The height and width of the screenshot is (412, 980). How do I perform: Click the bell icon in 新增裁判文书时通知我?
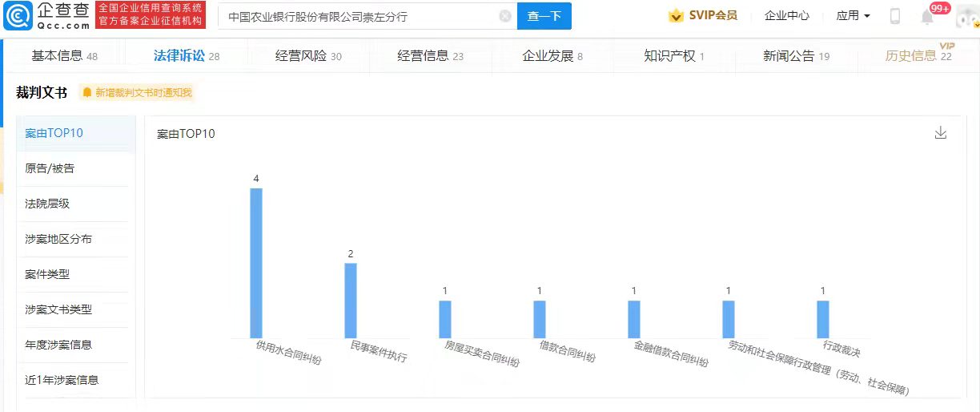87,93
